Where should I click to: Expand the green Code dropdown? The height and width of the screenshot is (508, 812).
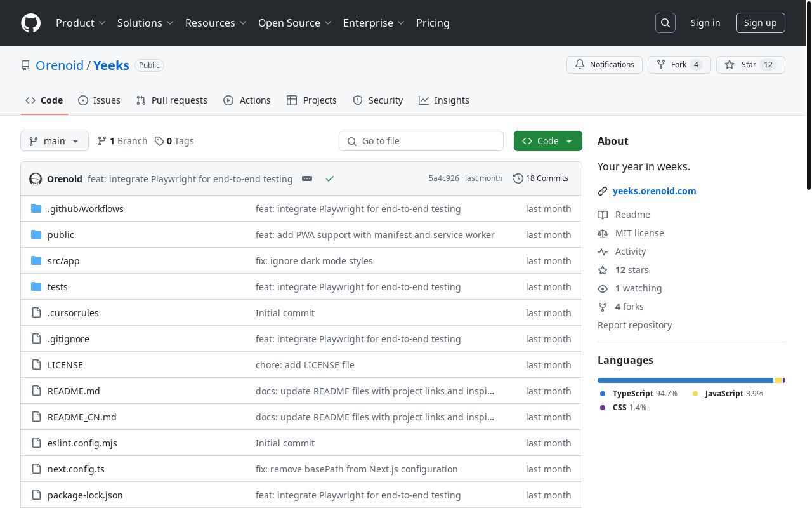pos(547,141)
